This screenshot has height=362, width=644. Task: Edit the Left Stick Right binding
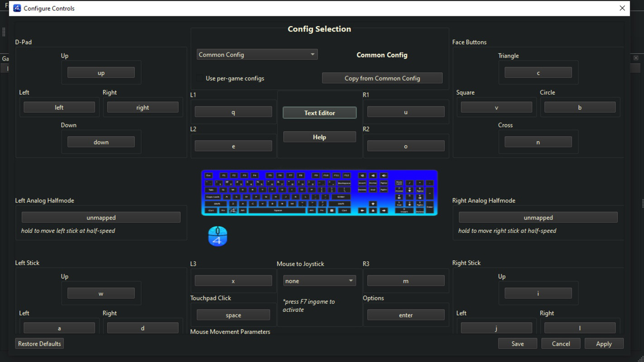(x=143, y=328)
